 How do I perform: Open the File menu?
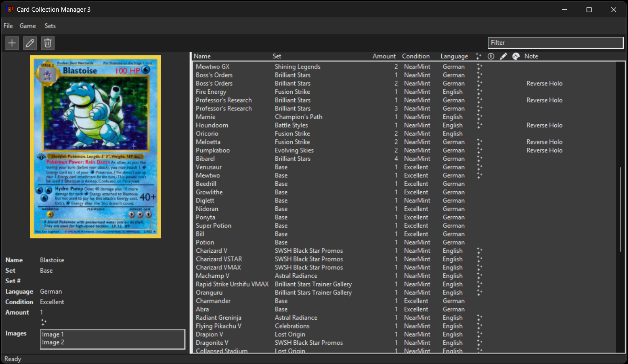coord(8,26)
